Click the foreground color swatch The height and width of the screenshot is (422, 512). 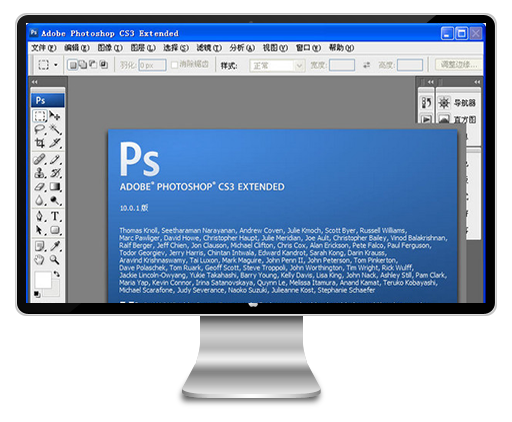pos(42,280)
